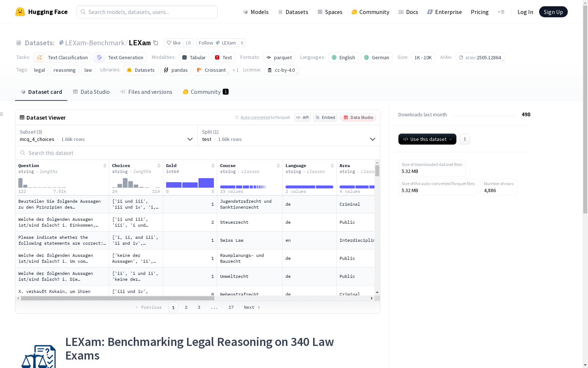Screen dimensions: 588x368
Task: Click the Text Classification task tag
Action: [x=62, y=57]
